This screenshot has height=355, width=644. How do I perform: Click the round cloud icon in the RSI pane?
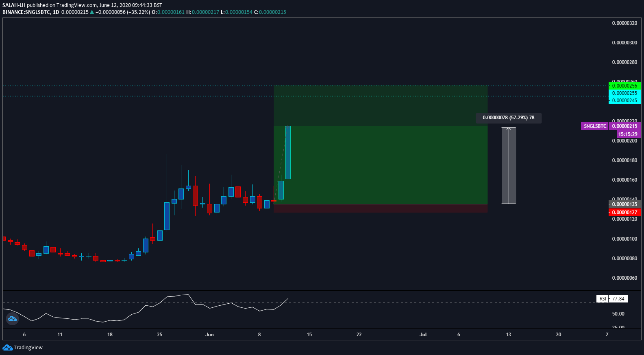coord(12,319)
